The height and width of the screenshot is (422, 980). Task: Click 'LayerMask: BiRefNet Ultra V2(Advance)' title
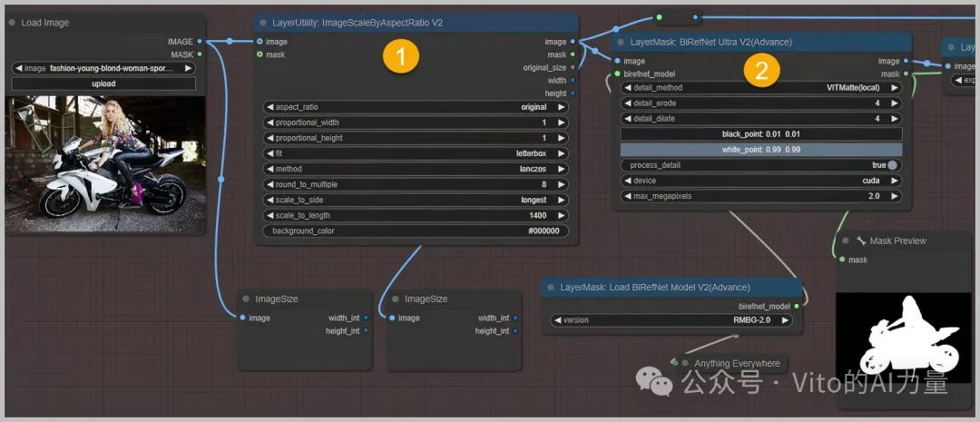[710, 42]
